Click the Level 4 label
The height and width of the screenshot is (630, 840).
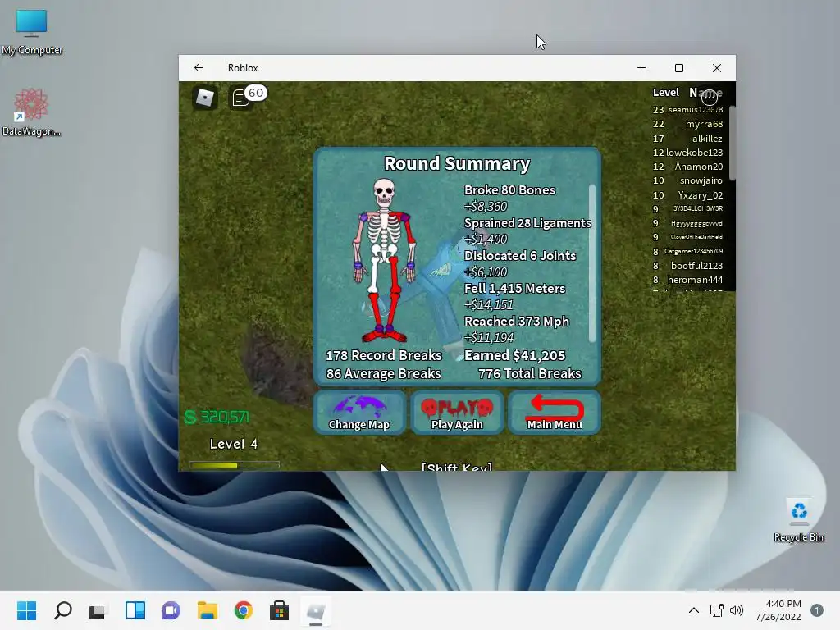coord(234,444)
